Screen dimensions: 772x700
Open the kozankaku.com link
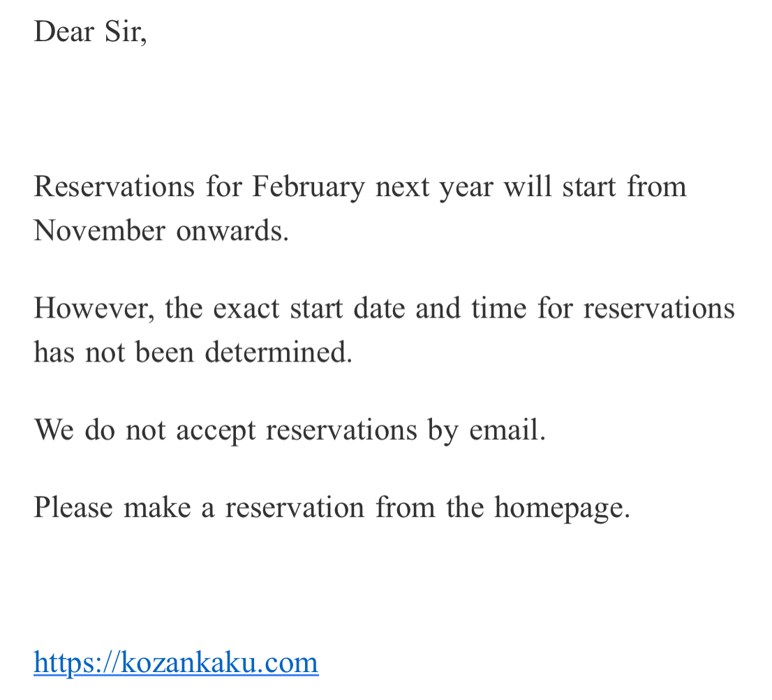(176, 662)
